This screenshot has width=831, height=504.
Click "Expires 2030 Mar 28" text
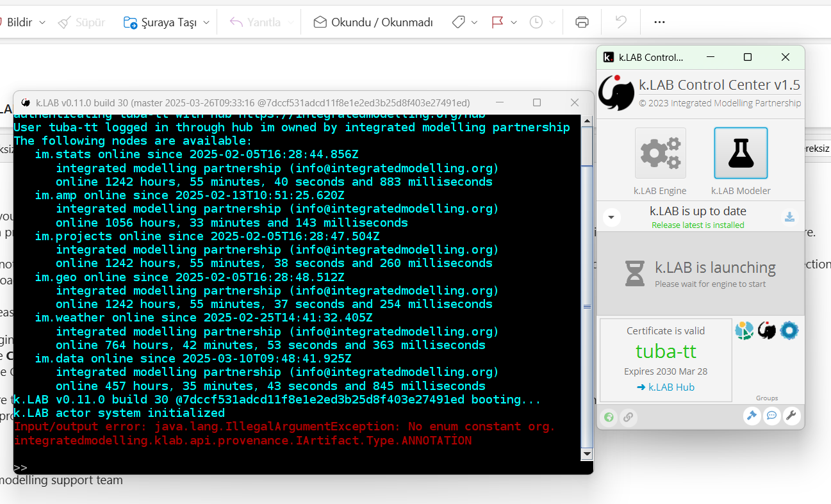tap(666, 371)
